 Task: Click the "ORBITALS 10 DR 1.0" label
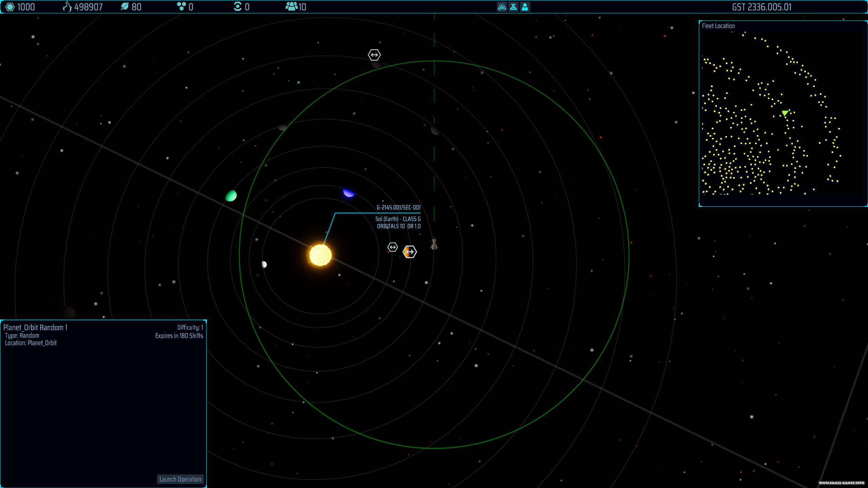click(399, 226)
